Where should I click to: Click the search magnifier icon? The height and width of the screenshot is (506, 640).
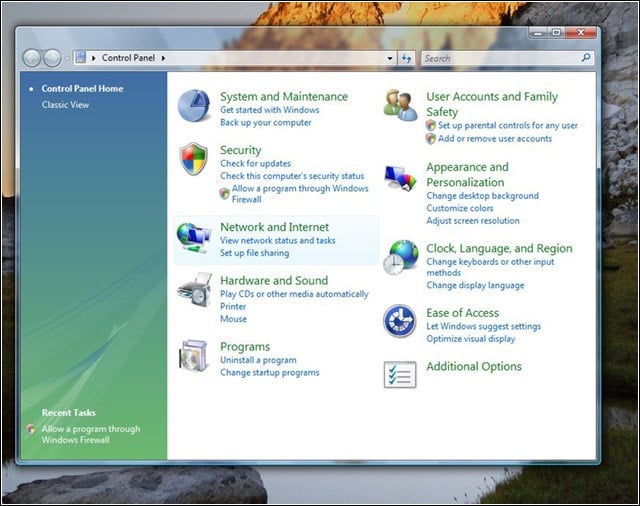586,58
